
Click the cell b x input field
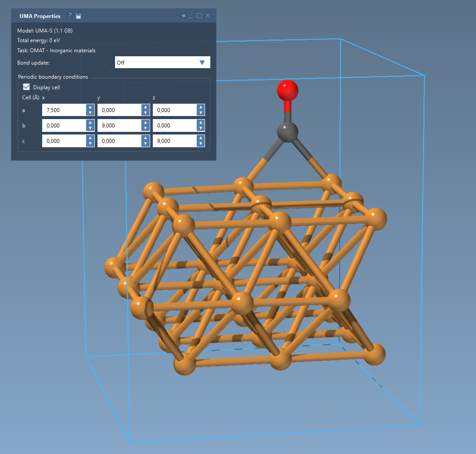coord(64,126)
